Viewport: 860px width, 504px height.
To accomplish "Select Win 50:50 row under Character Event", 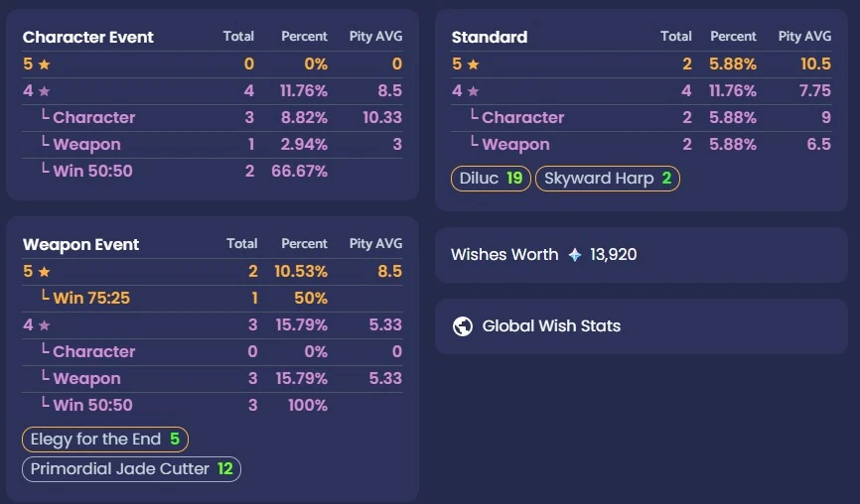I will point(213,172).
